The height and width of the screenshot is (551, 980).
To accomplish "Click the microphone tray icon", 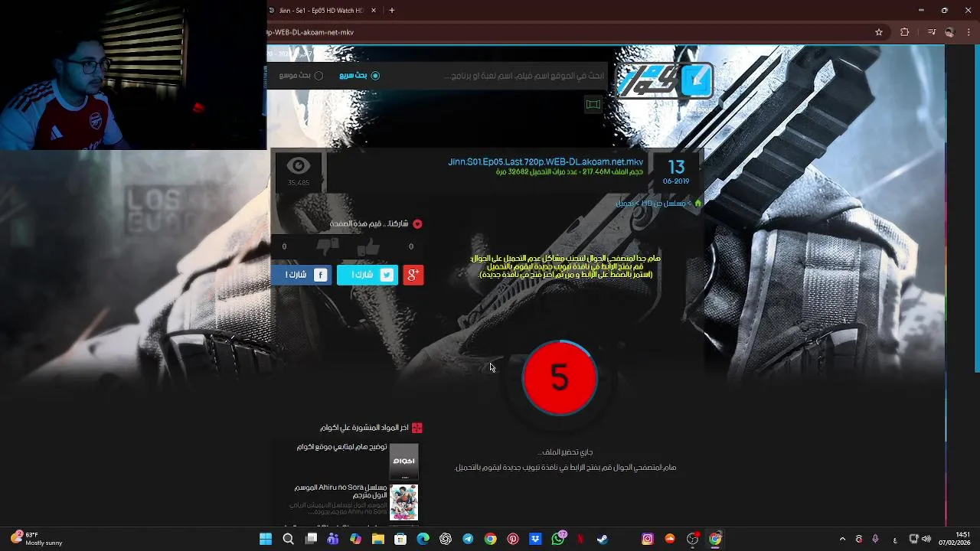I will click(x=875, y=539).
